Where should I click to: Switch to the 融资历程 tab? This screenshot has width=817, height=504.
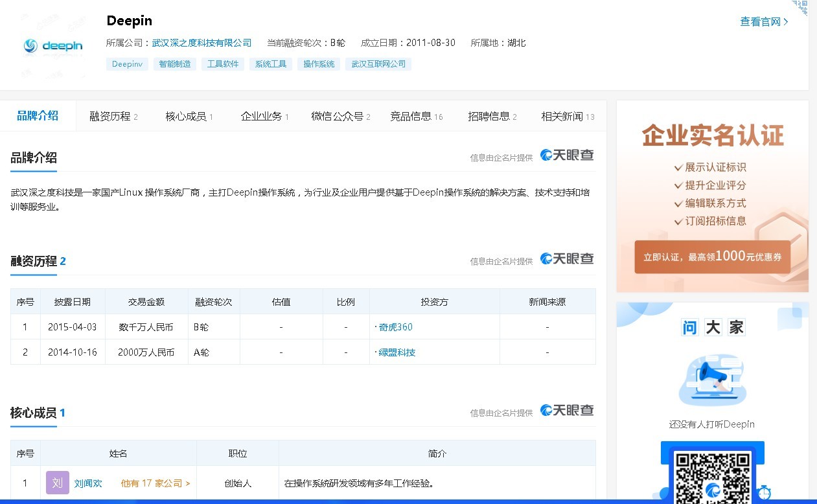[x=113, y=117]
